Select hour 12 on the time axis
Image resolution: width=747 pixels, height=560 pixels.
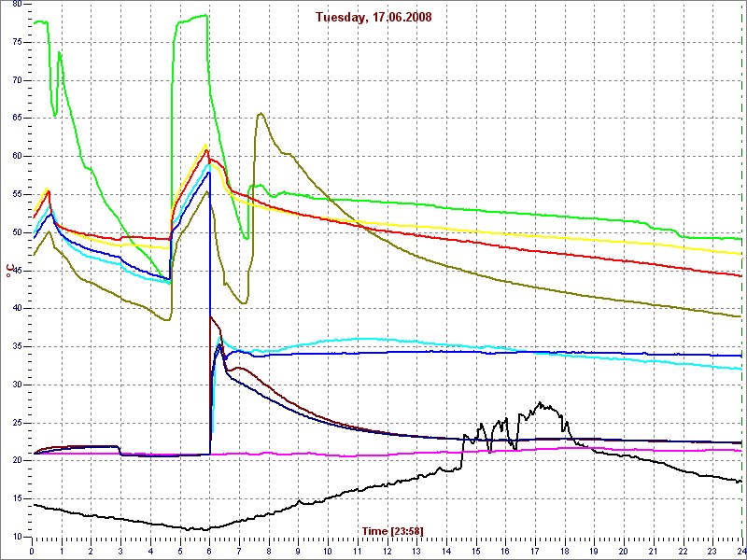pos(388,552)
